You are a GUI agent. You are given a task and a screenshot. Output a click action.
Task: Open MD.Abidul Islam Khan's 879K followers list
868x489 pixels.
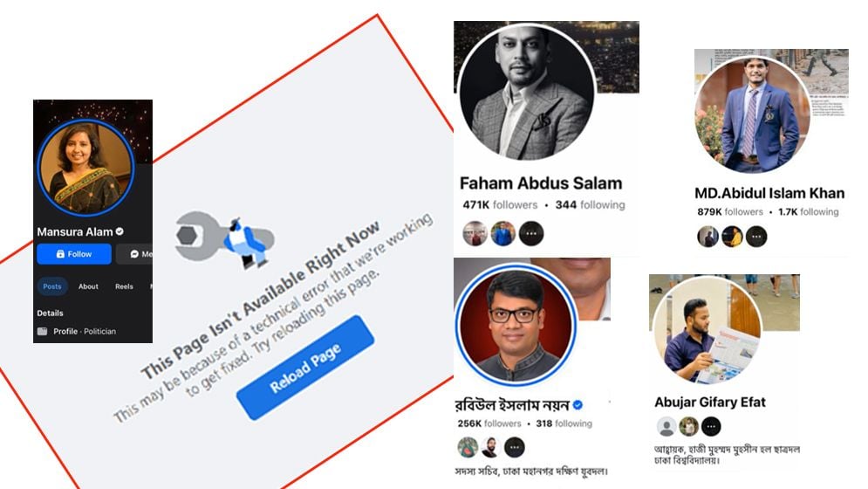pyautogui.click(x=728, y=212)
